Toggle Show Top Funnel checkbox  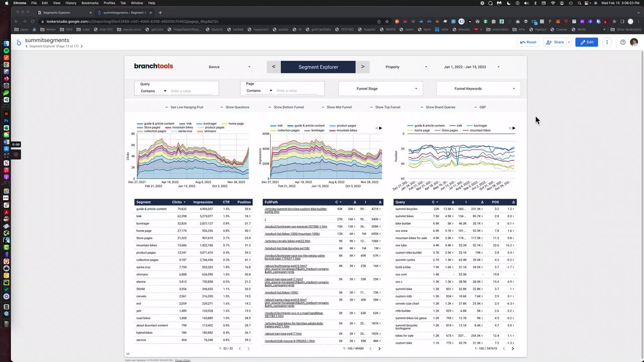coord(372,107)
